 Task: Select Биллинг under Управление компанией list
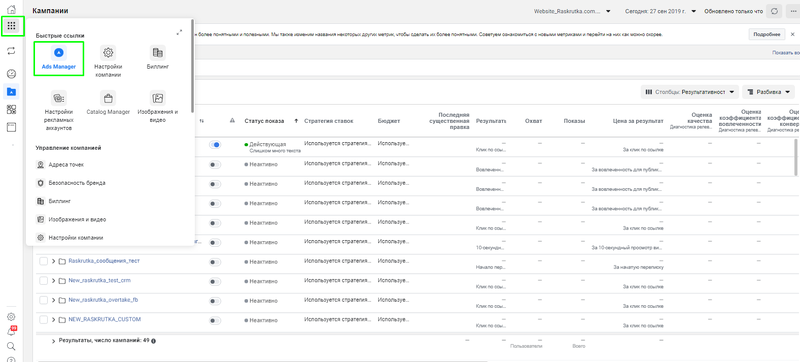53,201
